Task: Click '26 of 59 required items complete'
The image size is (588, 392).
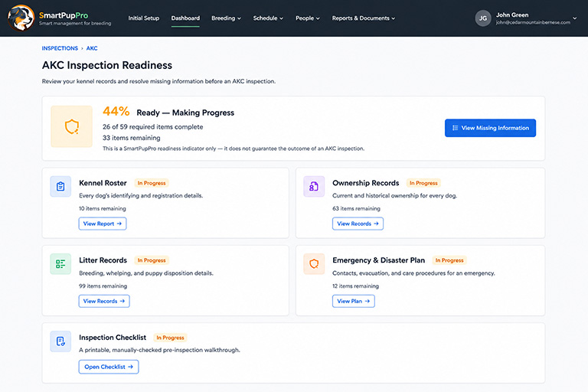Action: point(152,127)
